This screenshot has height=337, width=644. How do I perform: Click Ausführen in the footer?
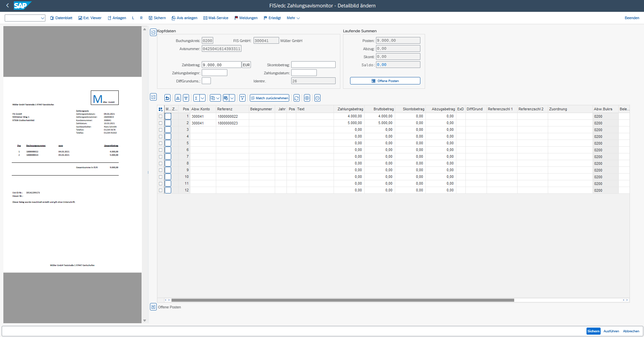611,331
